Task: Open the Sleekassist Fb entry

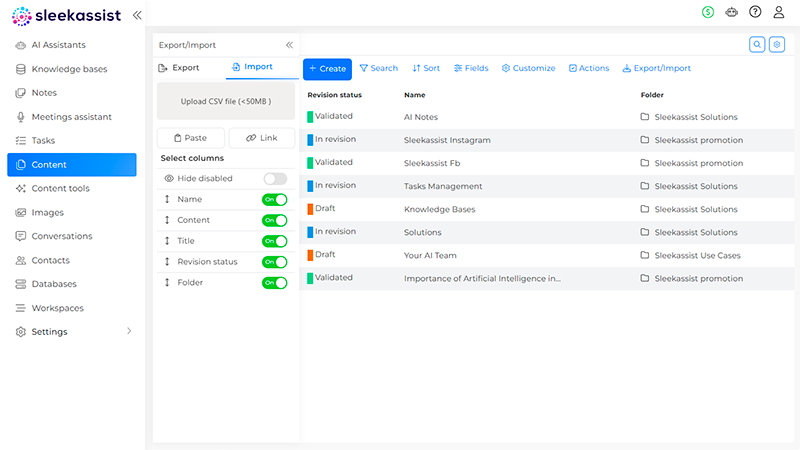Action: pyautogui.click(x=432, y=163)
